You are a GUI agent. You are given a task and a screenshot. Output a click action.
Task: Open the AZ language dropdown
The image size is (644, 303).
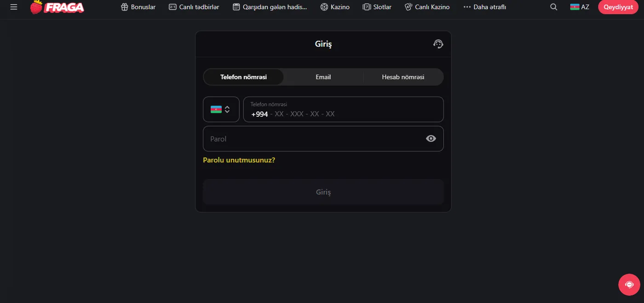pyautogui.click(x=579, y=7)
